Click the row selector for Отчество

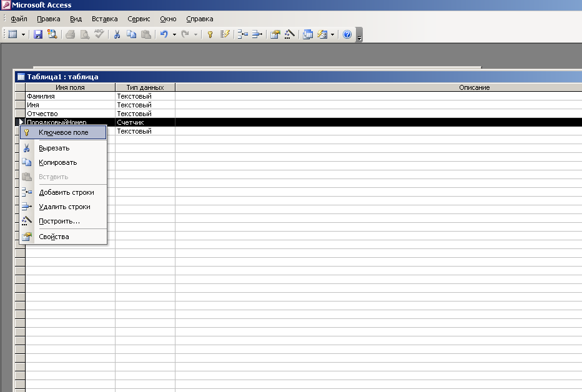[x=20, y=114]
